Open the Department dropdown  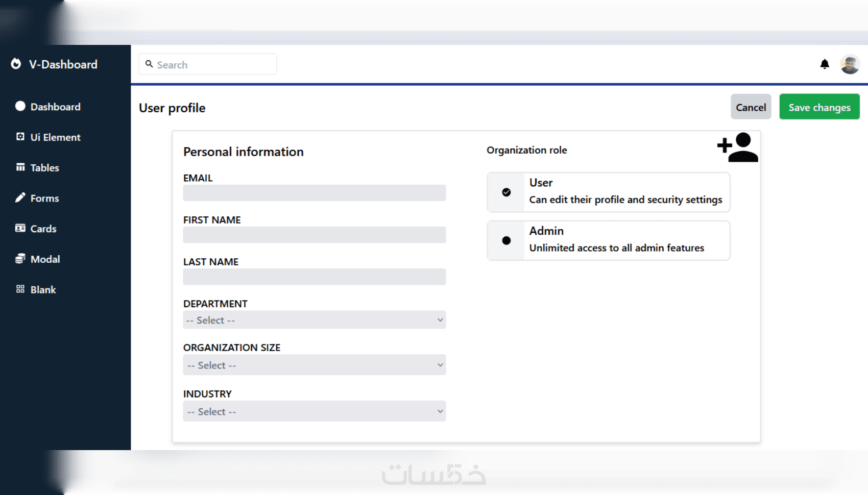coord(314,320)
